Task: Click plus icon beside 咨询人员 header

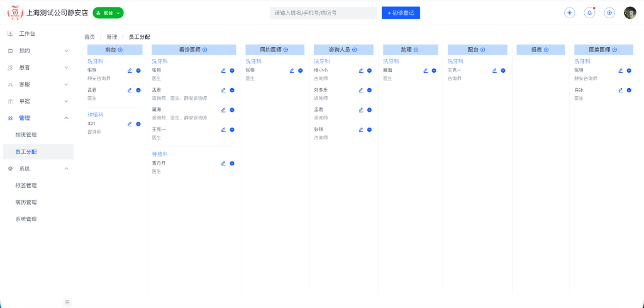Action: (355, 50)
